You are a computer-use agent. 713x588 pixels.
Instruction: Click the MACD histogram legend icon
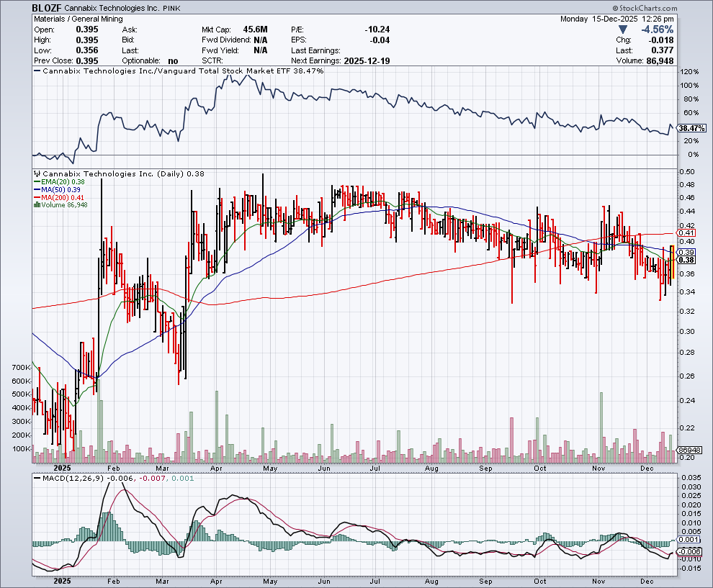37,478
